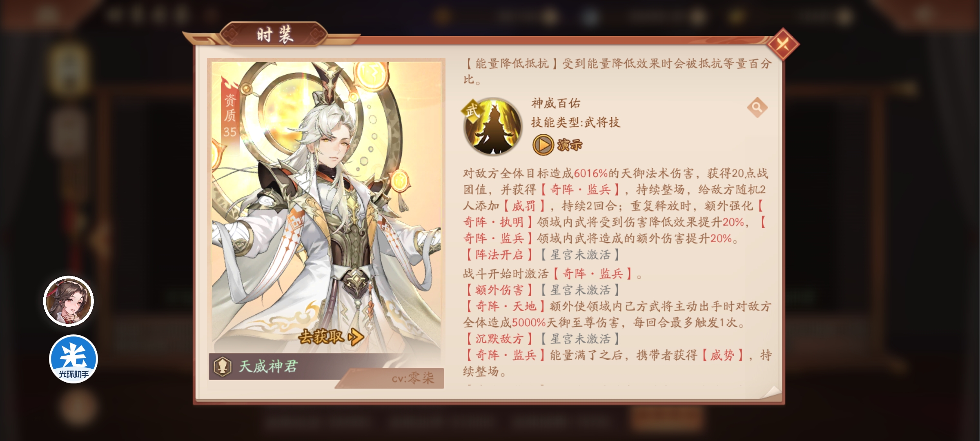Open the 光环助手 floating assistant icon
Screen dimensions: 980x441
click(73, 359)
